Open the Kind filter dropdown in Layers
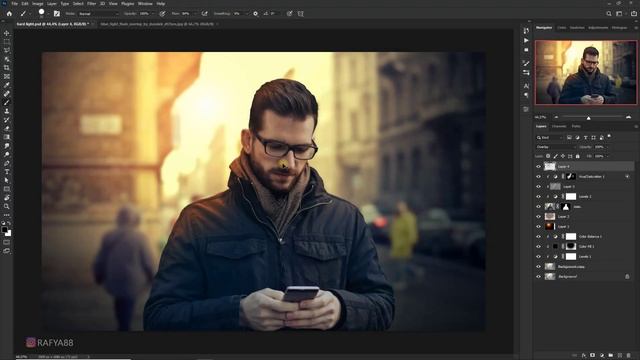This screenshot has width=640, height=360. coord(550,138)
